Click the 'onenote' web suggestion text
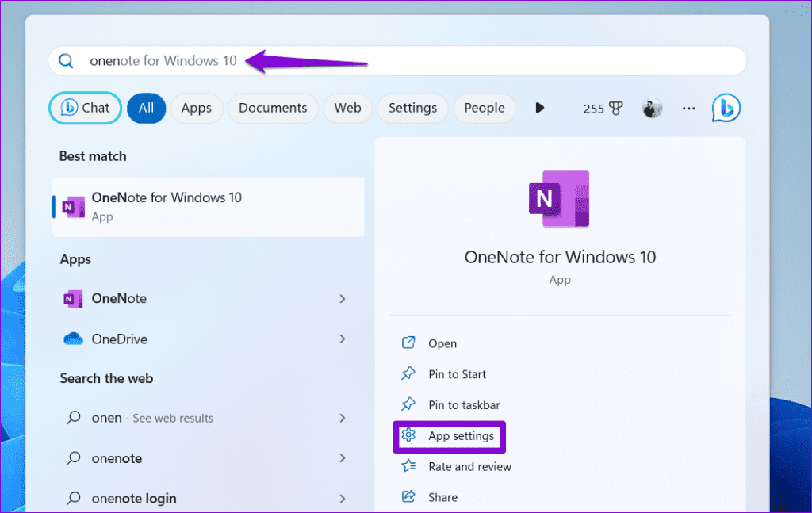Viewport: 812px width, 513px height. [117, 458]
